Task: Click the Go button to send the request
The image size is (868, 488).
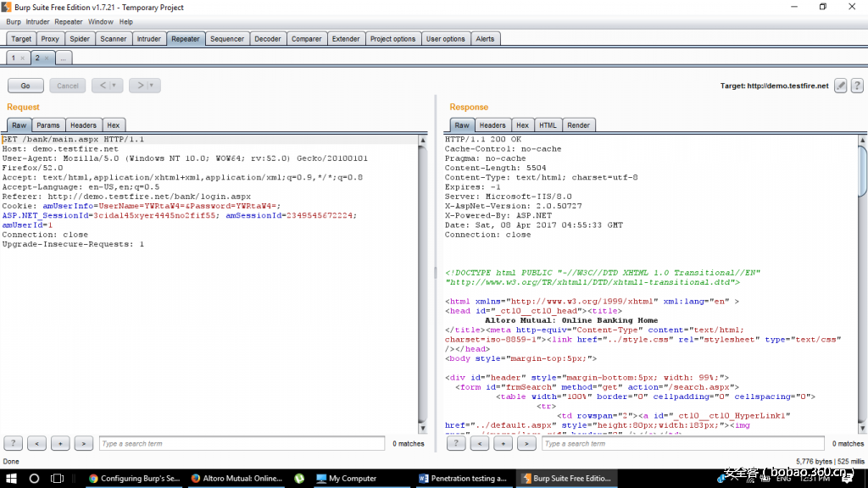Action: click(x=25, y=85)
